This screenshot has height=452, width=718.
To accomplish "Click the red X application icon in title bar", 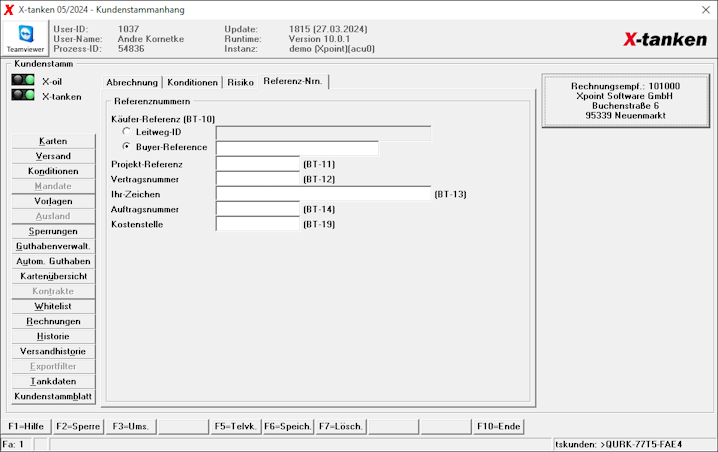I will coord(9,10).
